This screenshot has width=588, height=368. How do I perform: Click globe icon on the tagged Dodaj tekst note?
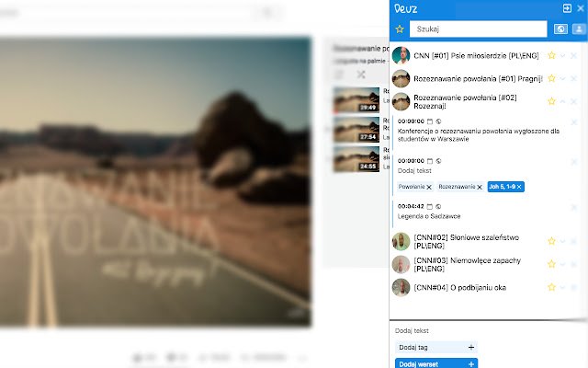[x=438, y=161]
